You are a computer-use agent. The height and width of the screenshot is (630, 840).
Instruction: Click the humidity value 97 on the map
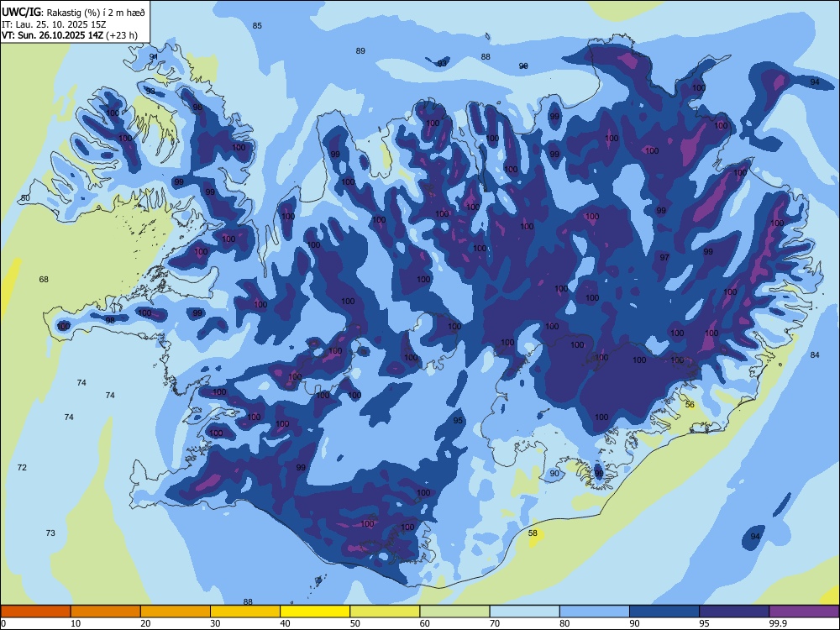click(x=664, y=258)
